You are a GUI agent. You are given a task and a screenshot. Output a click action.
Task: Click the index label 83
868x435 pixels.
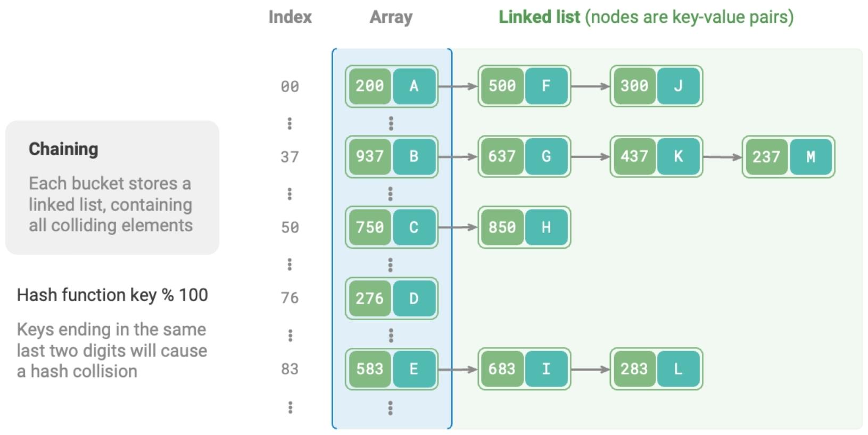click(x=290, y=369)
